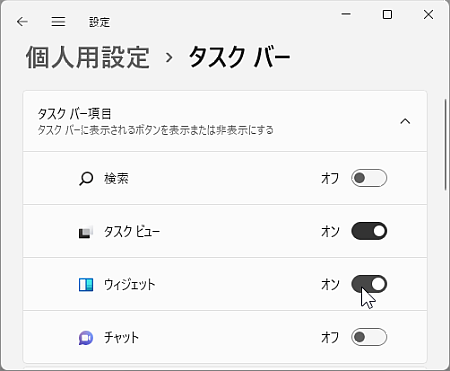450x371 pixels.
Task: Collapse the タスク バー項目 section chevron
Action: [x=405, y=121]
